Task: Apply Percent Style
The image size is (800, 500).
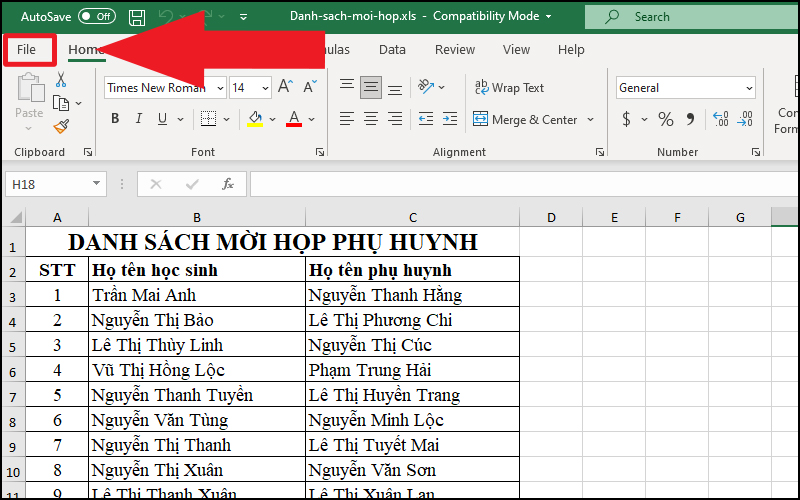Action: pos(665,119)
